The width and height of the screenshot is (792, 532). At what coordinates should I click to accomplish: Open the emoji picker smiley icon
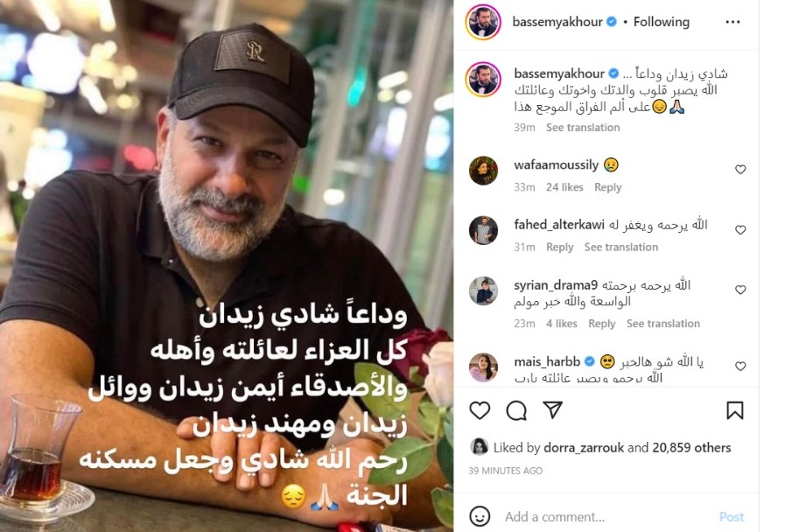pyautogui.click(x=480, y=516)
